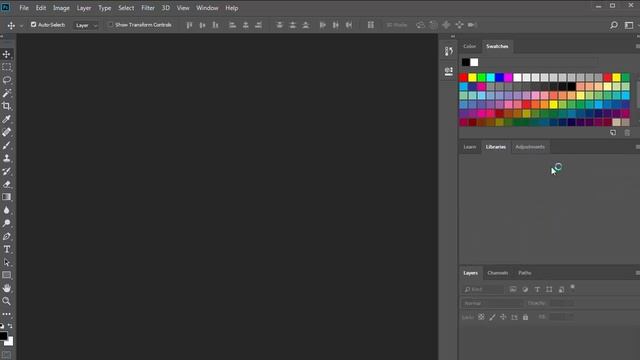Screen dimensions: 640x360
Task: Toggle the Auto-Select checkbox
Action: [x=33, y=24]
